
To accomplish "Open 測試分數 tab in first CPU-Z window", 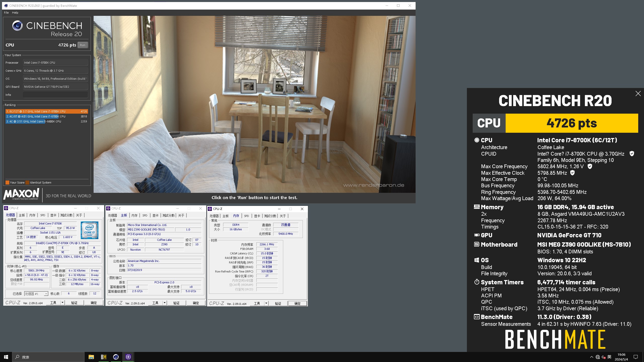I will [x=66, y=215].
